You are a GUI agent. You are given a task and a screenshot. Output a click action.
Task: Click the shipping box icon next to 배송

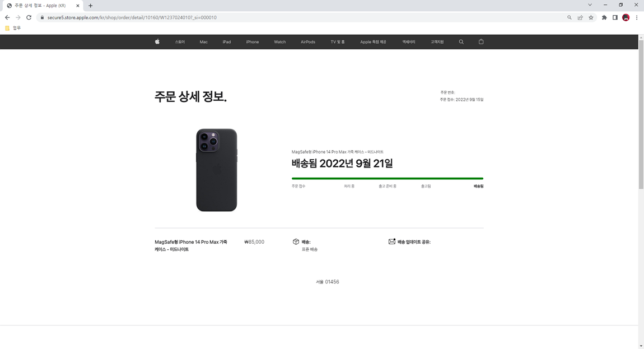pyautogui.click(x=296, y=241)
